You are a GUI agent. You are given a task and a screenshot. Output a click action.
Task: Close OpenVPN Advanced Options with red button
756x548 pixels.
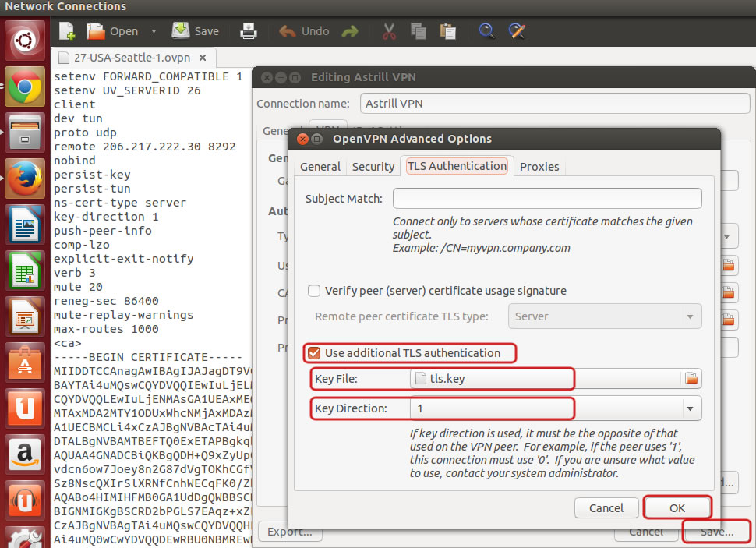point(302,139)
